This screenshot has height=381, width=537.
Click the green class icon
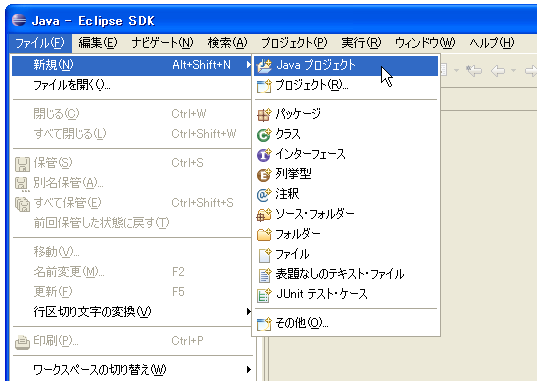pyautogui.click(x=264, y=135)
